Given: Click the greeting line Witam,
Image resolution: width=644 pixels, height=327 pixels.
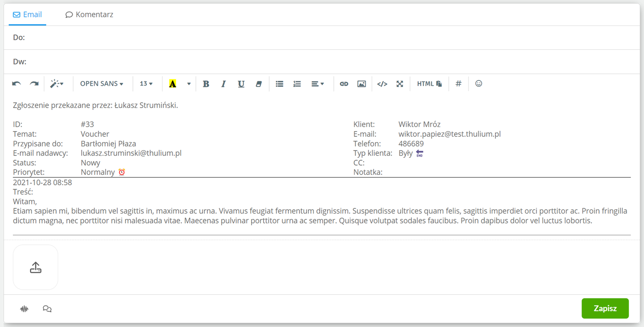Looking at the screenshot, I should [25, 202].
